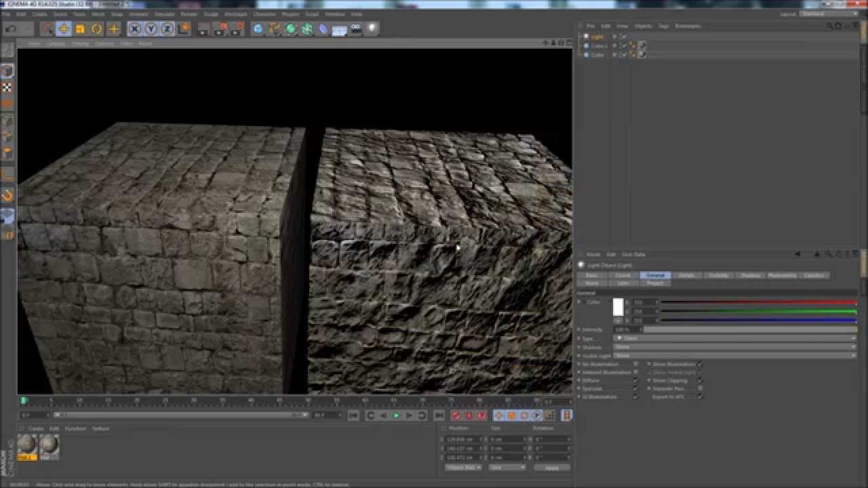Toggle the Specular checkbox
Screen dimensions: 868x488
[x=635, y=388]
